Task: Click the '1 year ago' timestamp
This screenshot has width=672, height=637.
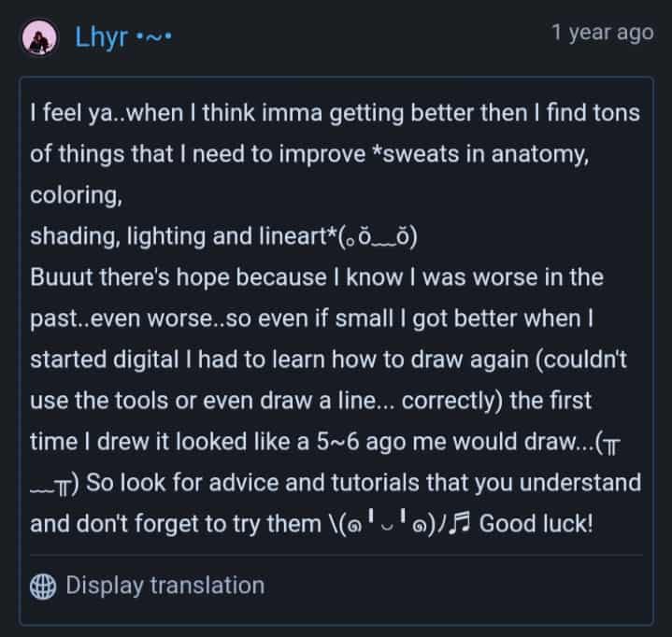Action: (x=603, y=33)
